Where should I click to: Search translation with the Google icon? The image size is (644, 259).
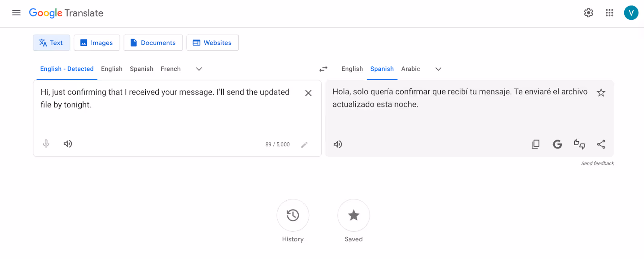click(x=557, y=144)
